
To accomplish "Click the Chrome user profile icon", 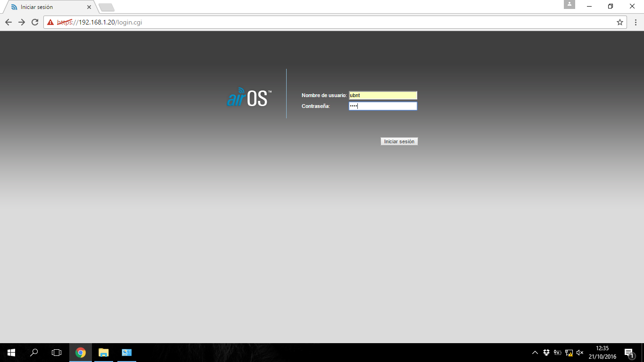I will (x=570, y=4).
